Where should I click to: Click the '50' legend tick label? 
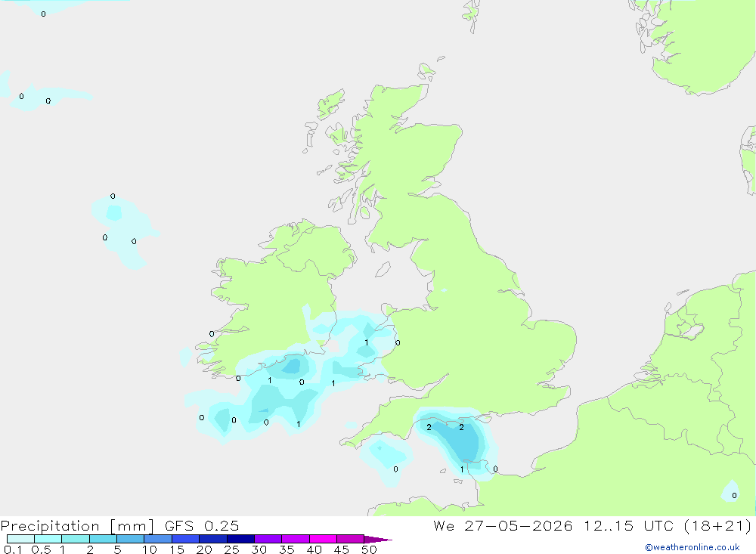[369, 549]
